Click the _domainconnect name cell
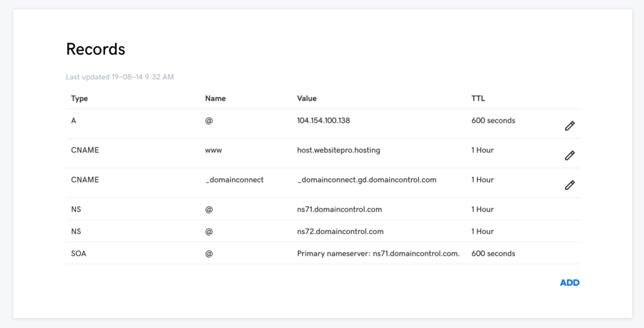 (234, 180)
